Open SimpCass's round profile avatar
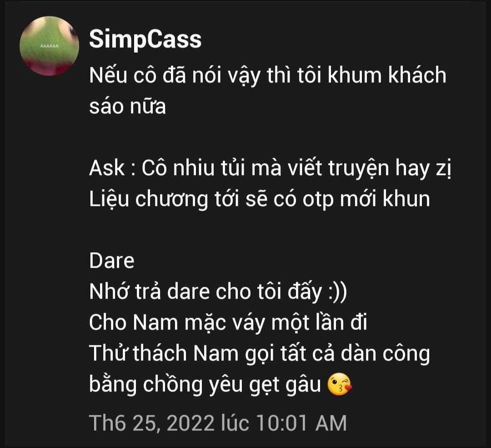Screen dimensions: 491x448 (x=49, y=46)
